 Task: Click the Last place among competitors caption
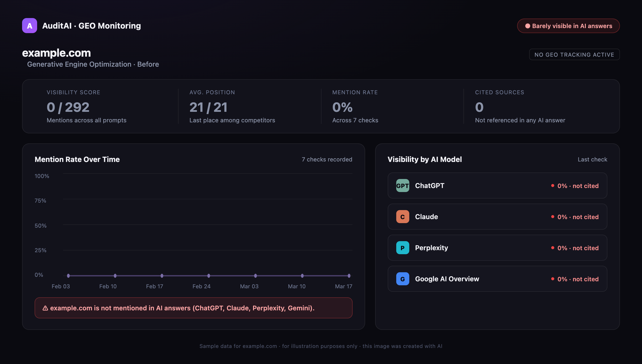232,120
